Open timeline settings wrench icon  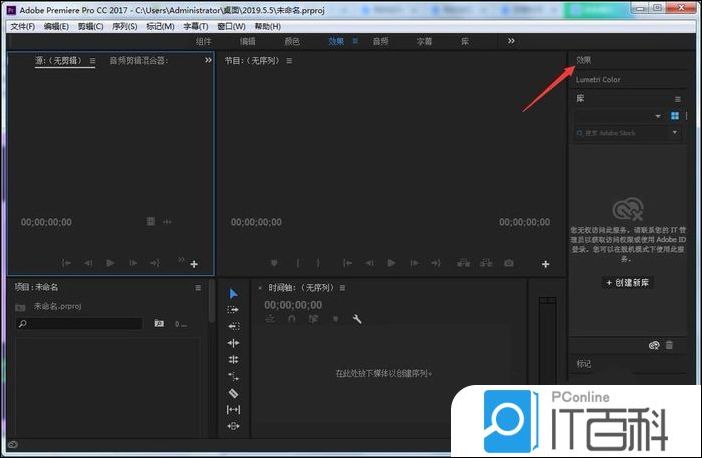tap(357, 319)
